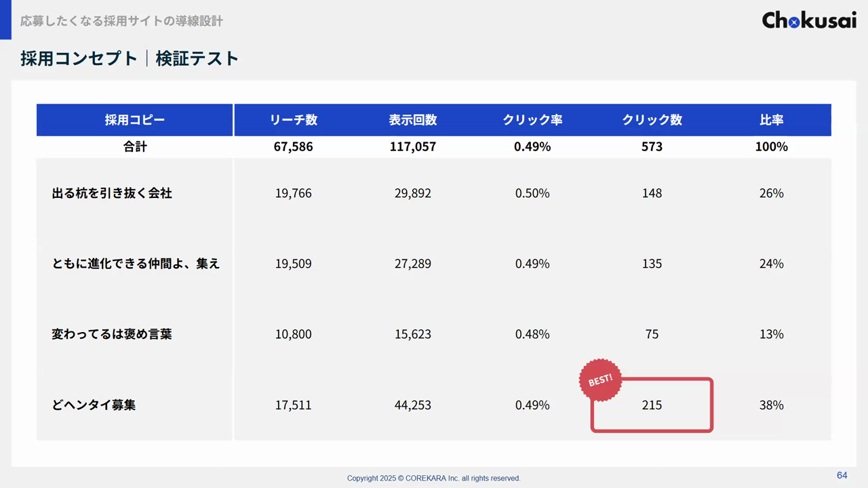
Task: Select the click count 148
Action: 652,193
